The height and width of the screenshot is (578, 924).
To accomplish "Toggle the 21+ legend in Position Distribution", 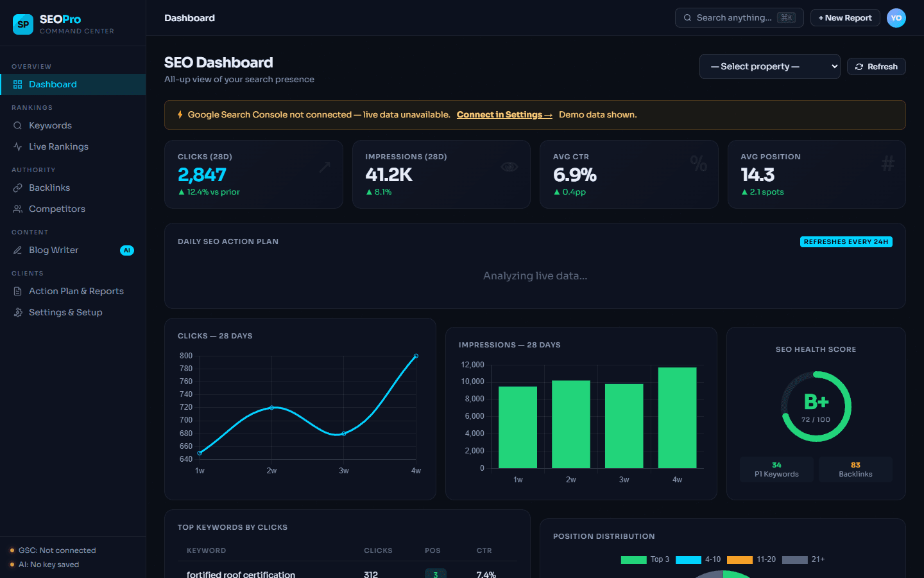I will tap(803, 559).
